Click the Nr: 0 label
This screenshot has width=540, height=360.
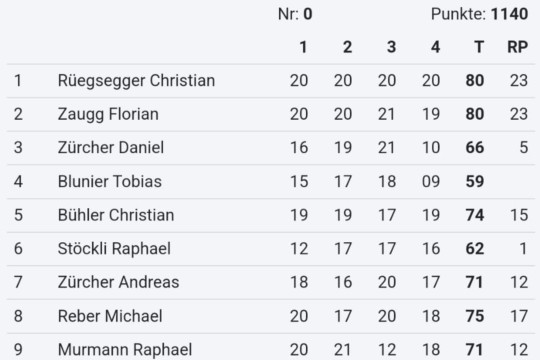[295, 14]
